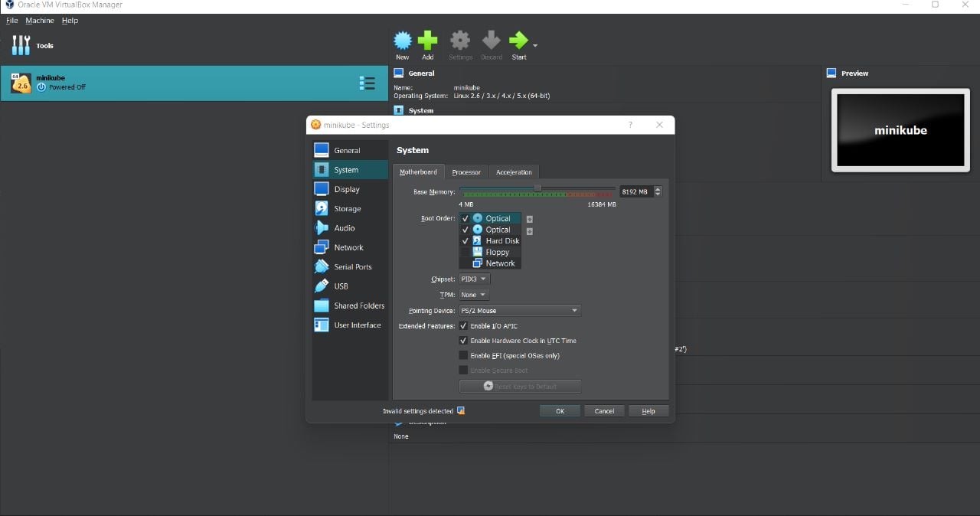980x516 pixels.
Task: Click the Settings gear toolbar icon
Action: (460, 41)
